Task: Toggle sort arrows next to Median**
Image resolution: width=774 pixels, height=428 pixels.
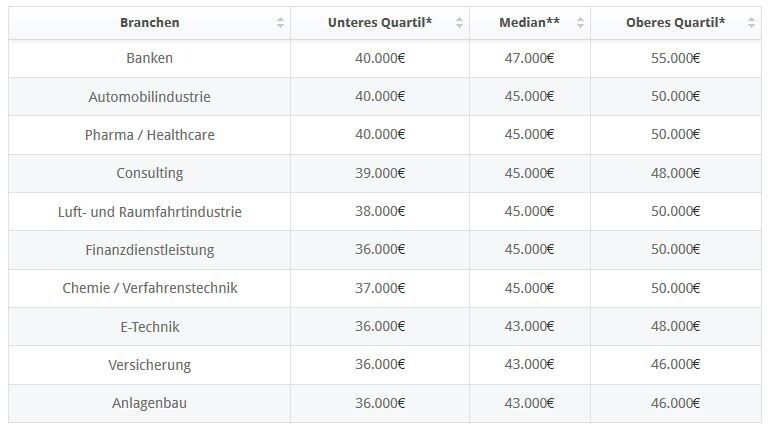Action: (580, 23)
